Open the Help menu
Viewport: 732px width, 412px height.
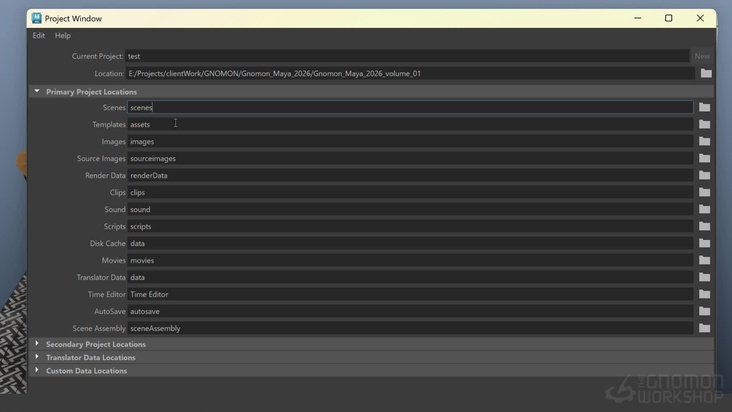tap(63, 35)
